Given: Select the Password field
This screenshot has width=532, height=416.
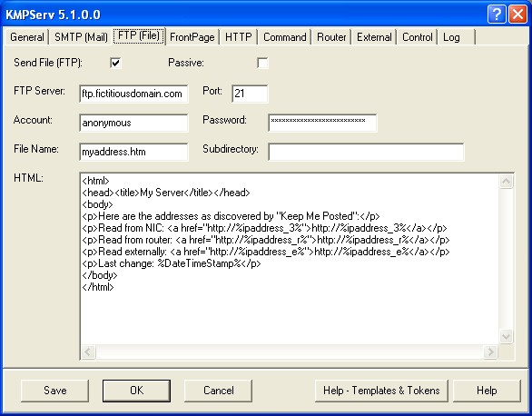Looking at the screenshot, I should coord(322,123).
